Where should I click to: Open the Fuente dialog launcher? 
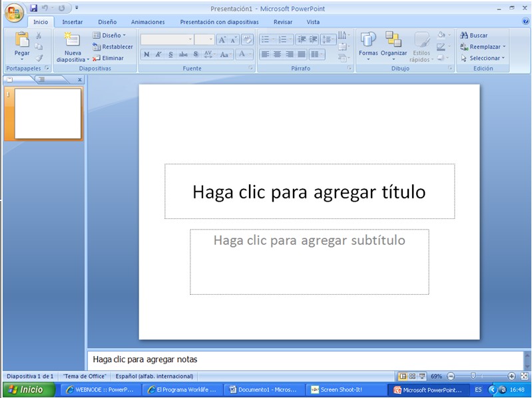pos(251,68)
